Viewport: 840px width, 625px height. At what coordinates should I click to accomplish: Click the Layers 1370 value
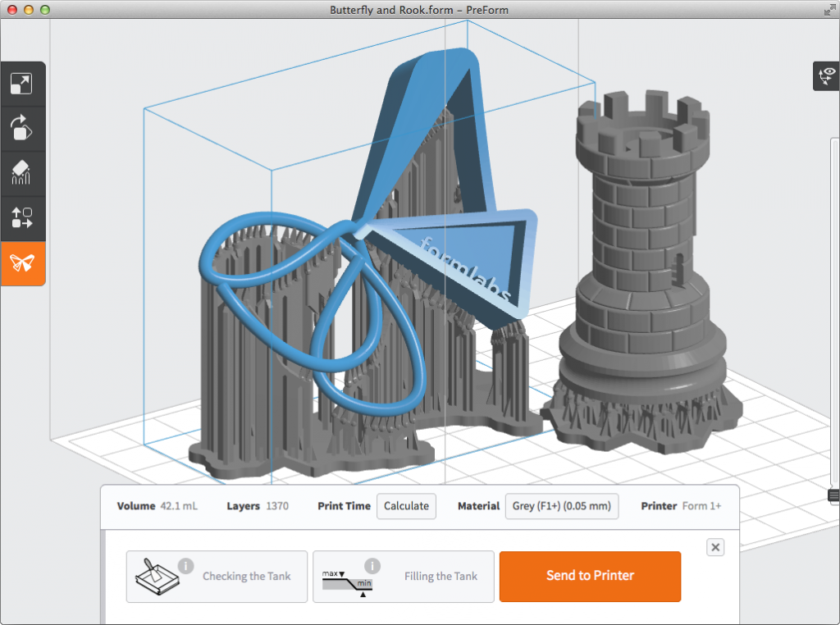tap(277, 506)
